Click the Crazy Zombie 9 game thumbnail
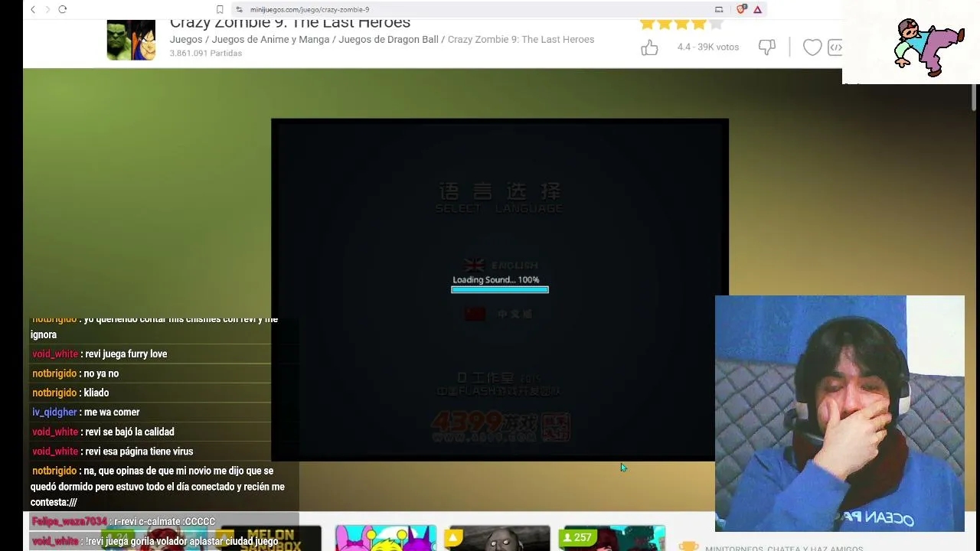 (131, 40)
